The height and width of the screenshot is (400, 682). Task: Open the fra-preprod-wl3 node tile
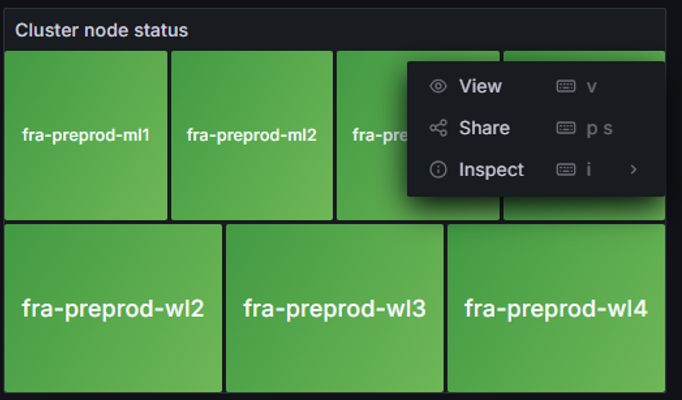pos(334,308)
